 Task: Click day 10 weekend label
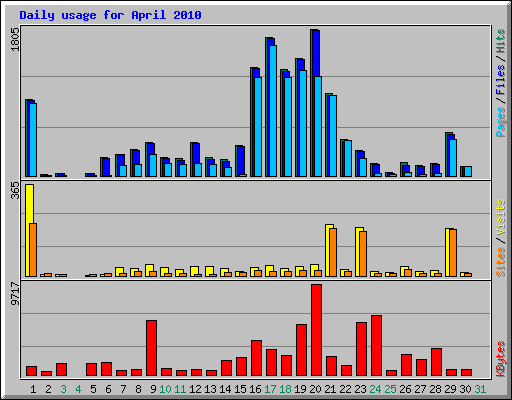(165, 389)
